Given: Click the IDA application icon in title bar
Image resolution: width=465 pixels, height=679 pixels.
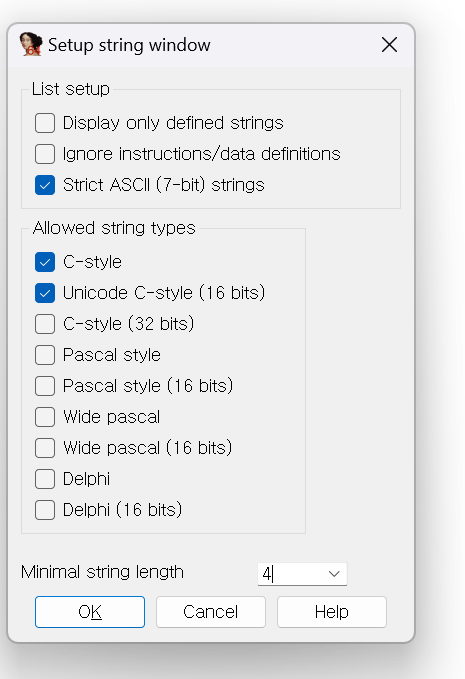Looking at the screenshot, I should coord(31,44).
